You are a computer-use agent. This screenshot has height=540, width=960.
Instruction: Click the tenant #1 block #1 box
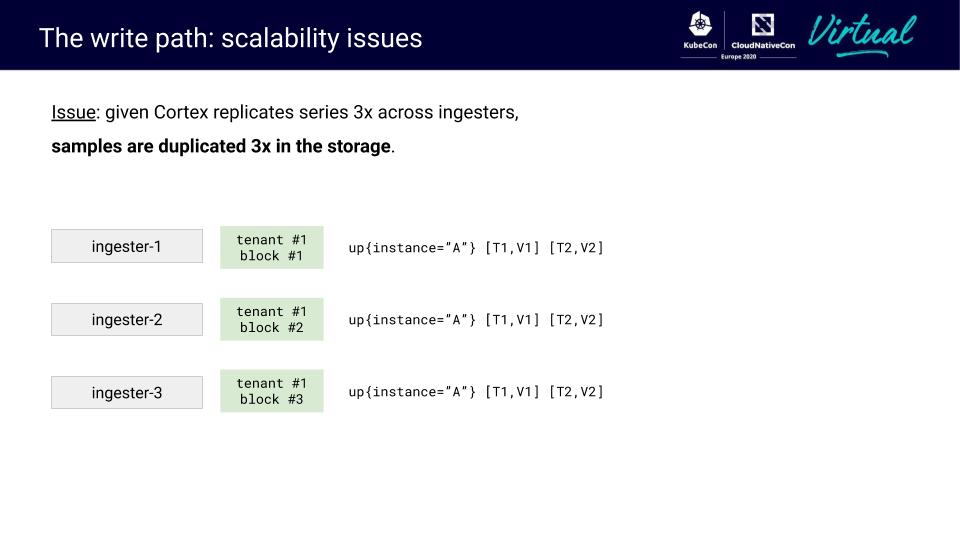click(x=272, y=247)
